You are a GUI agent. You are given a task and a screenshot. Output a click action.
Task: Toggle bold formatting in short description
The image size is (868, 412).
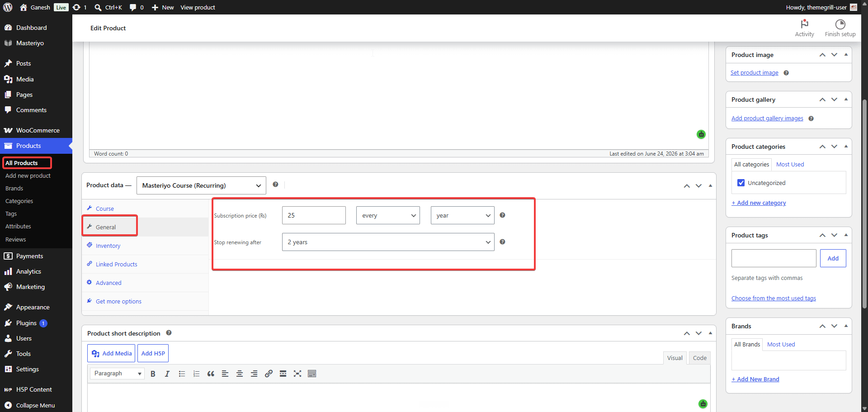[x=153, y=374]
